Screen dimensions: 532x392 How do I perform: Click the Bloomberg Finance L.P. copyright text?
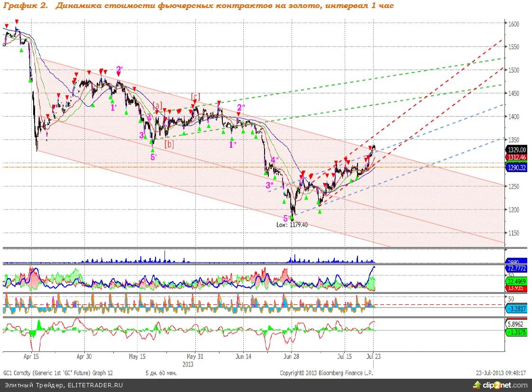[326, 373]
